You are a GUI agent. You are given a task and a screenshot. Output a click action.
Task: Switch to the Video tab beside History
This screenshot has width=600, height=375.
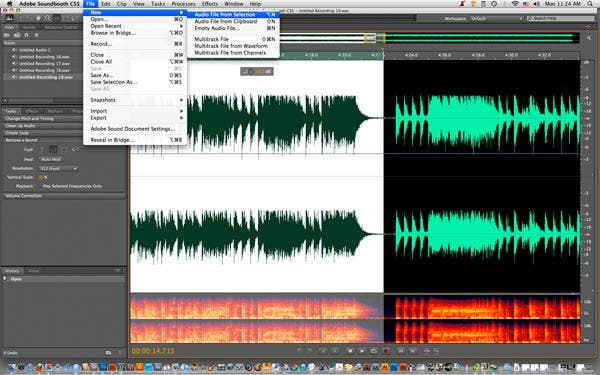coord(34,271)
